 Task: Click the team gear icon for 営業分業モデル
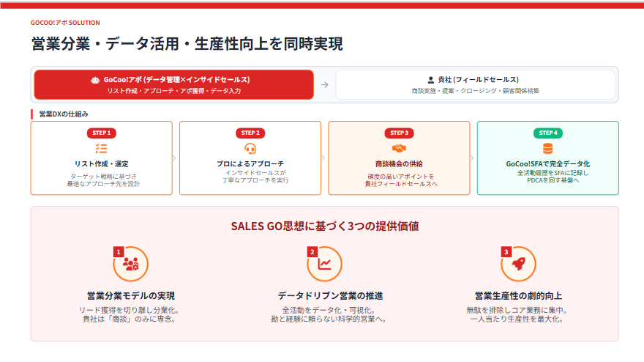pos(130,264)
